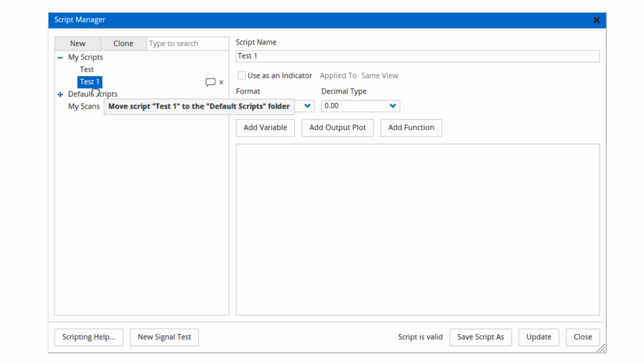Image resolution: width=644 pixels, height=362 pixels.
Task: Click the Update button
Action: [539, 337]
